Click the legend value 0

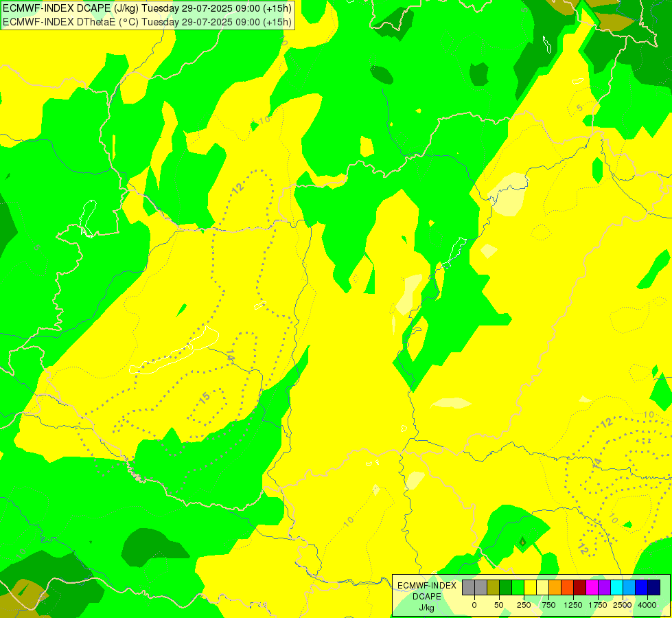(474, 605)
